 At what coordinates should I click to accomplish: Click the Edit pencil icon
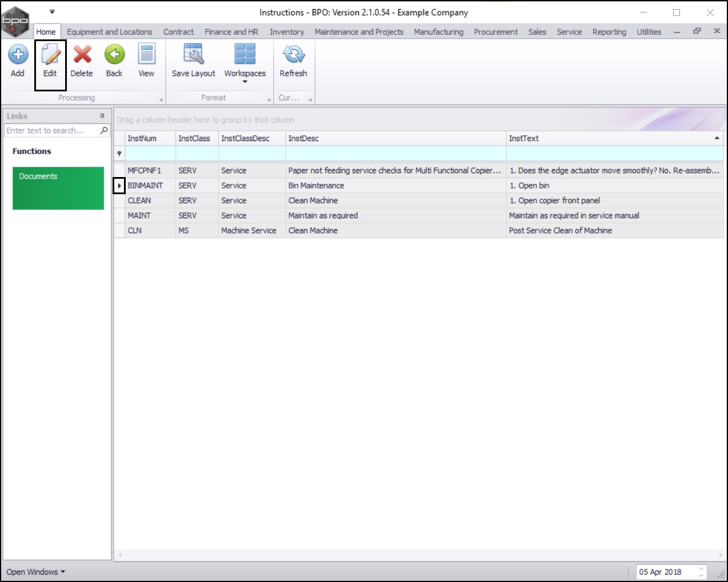[x=50, y=54]
